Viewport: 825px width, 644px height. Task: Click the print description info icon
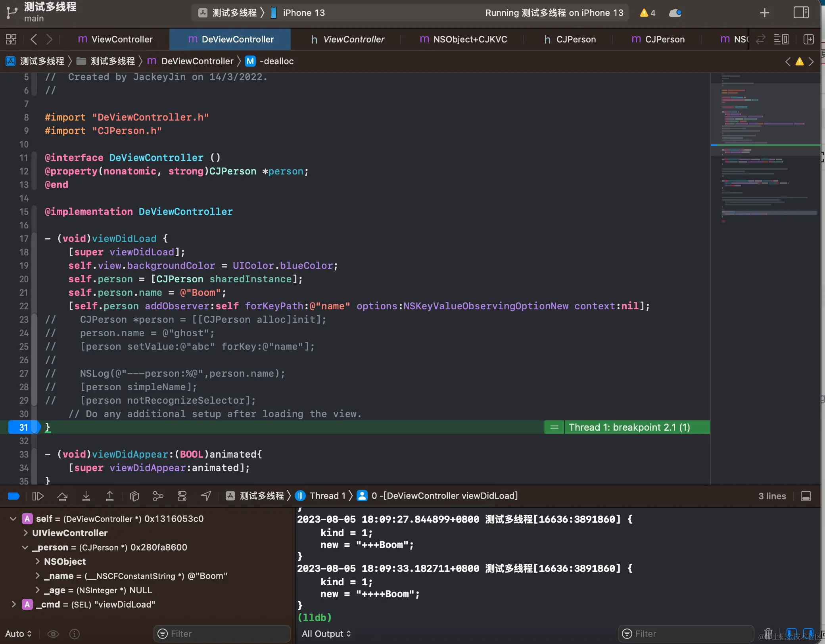tap(75, 634)
